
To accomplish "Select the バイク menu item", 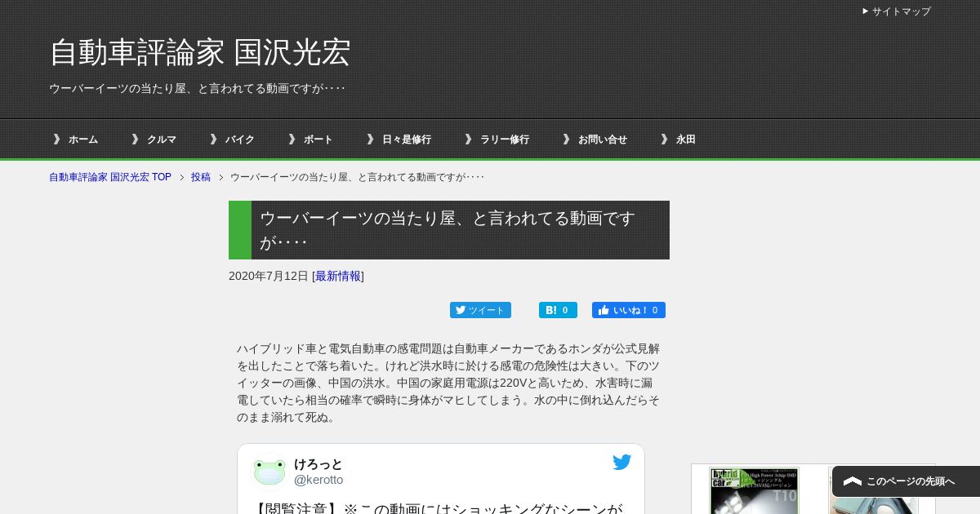I will pos(240,140).
